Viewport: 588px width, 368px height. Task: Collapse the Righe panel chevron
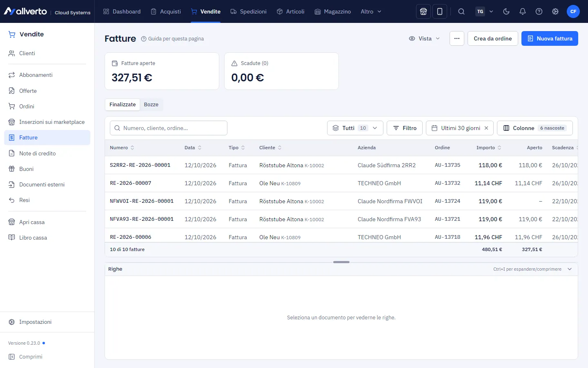(570, 269)
